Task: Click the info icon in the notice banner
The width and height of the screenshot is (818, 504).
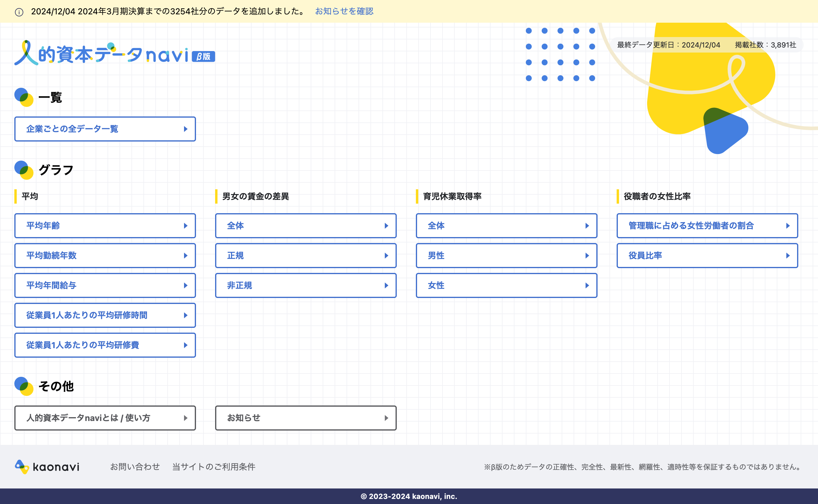Action: coord(19,12)
